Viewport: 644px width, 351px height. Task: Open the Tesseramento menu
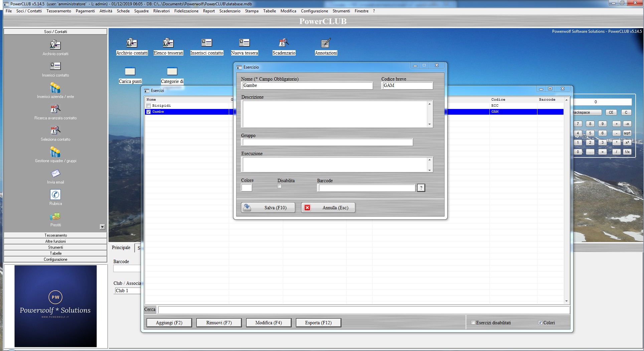(x=59, y=11)
